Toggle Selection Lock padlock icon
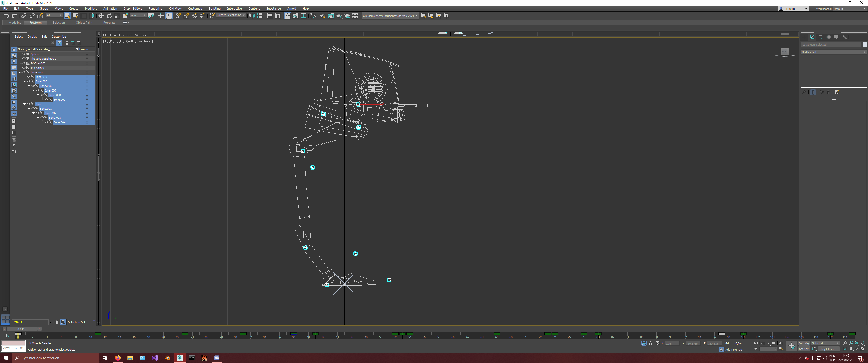 [x=651, y=343]
